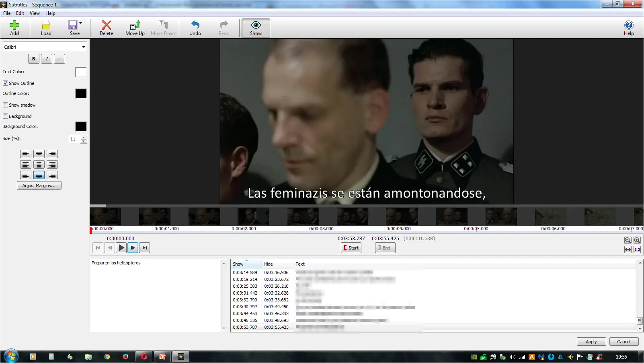Pick the Text Color swatch
644x363 pixels.
(x=81, y=72)
